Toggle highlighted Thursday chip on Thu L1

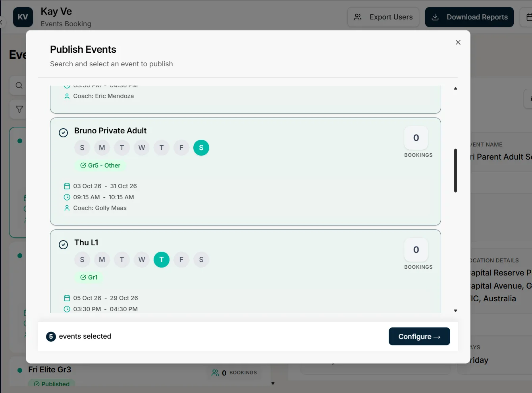tap(162, 260)
